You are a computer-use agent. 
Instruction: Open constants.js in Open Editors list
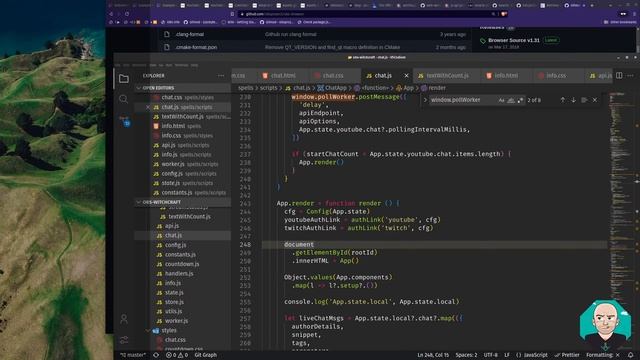pyautogui.click(x=182, y=193)
